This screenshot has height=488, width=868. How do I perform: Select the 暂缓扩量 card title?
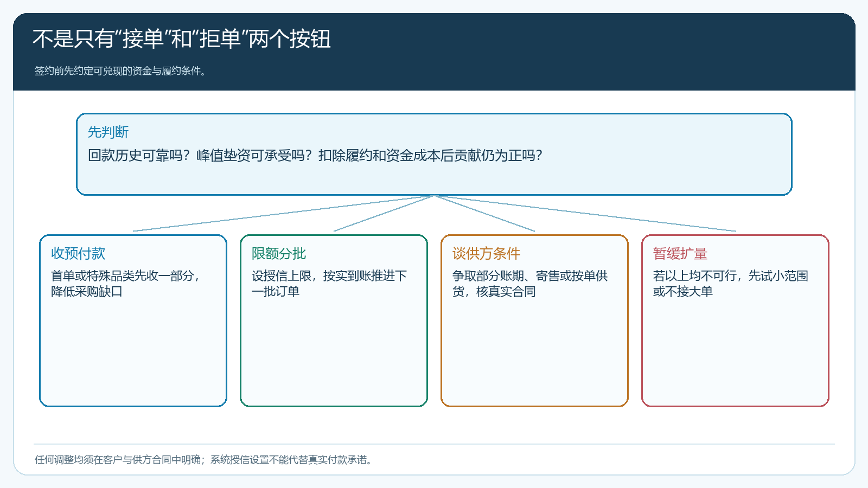(x=680, y=253)
